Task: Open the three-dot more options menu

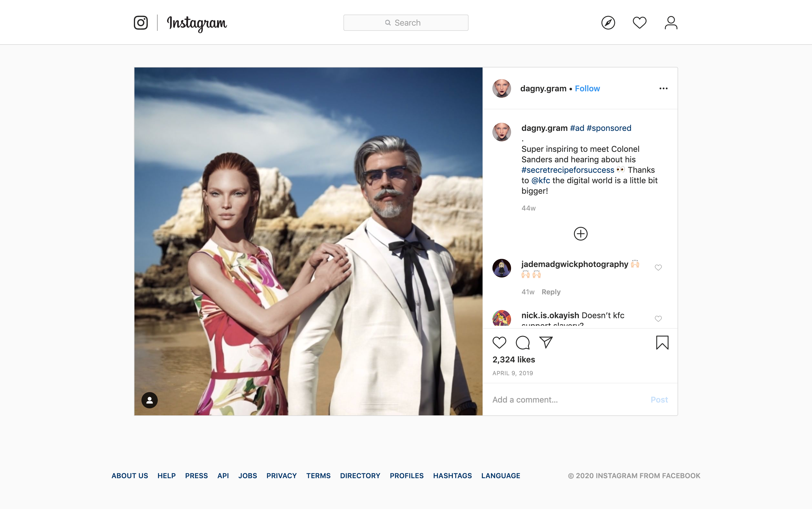Action: coord(664,88)
